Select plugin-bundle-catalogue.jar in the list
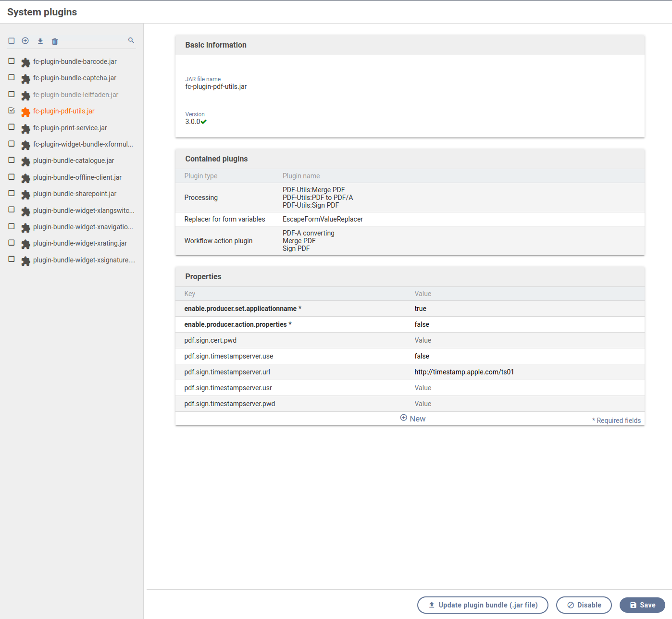 pos(74,161)
